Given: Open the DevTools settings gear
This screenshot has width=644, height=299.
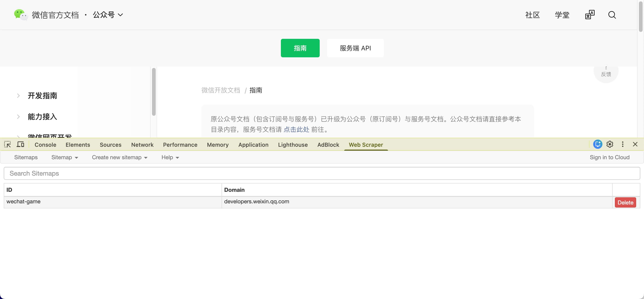Looking at the screenshot, I should coord(610,144).
